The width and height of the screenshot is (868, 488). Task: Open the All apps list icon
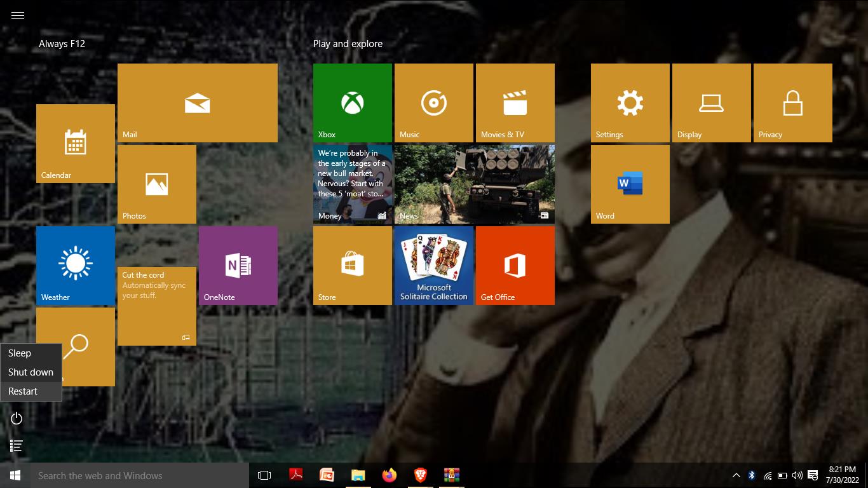(17, 446)
